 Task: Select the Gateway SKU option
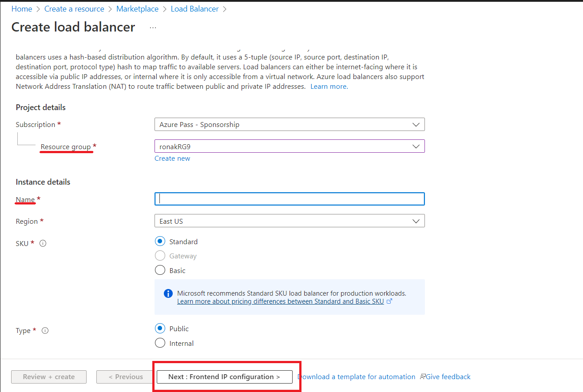(160, 256)
